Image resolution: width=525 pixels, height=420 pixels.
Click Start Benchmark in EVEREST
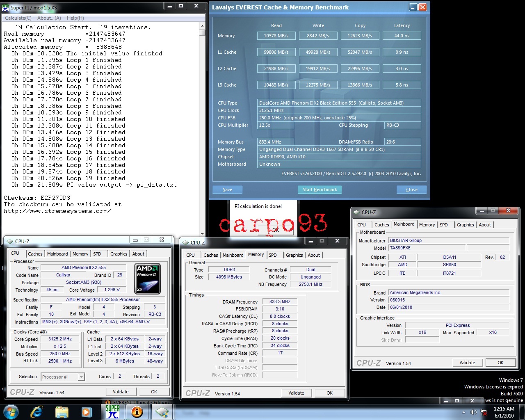(320, 189)
